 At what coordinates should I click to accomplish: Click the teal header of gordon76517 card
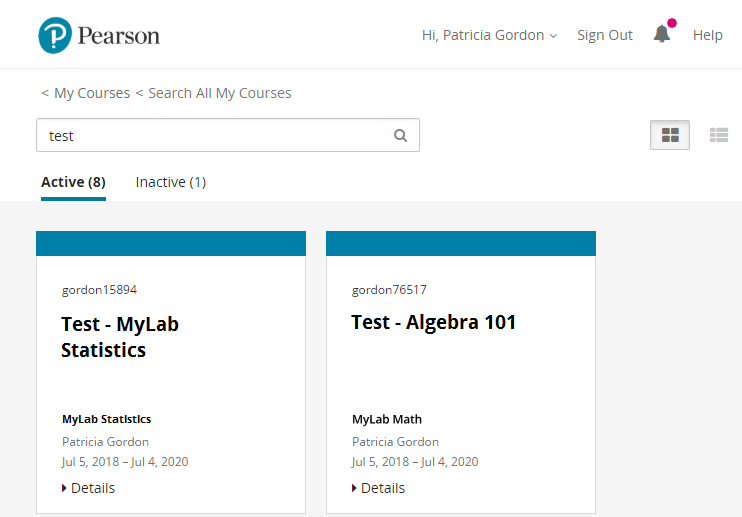[x=461, y=244]
